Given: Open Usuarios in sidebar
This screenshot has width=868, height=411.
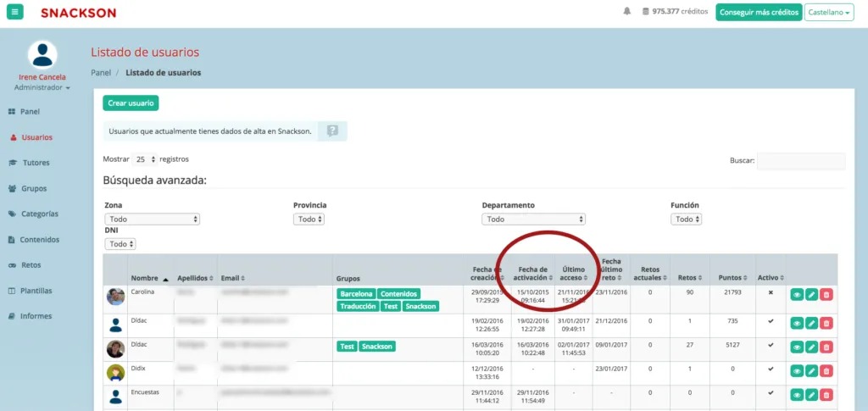Looking at the screenshot, I should 31,137.
